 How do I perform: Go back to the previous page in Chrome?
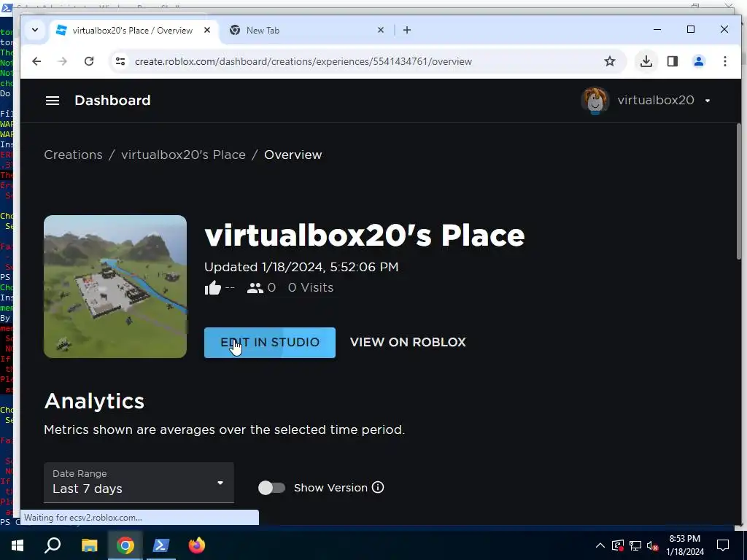[x=36, y=61]
